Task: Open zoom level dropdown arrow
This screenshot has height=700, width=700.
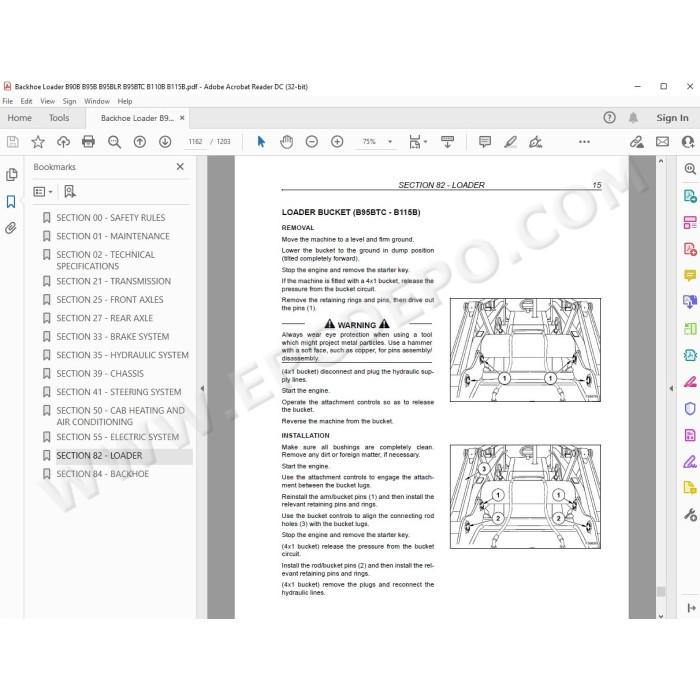Action: coord(390,142)
